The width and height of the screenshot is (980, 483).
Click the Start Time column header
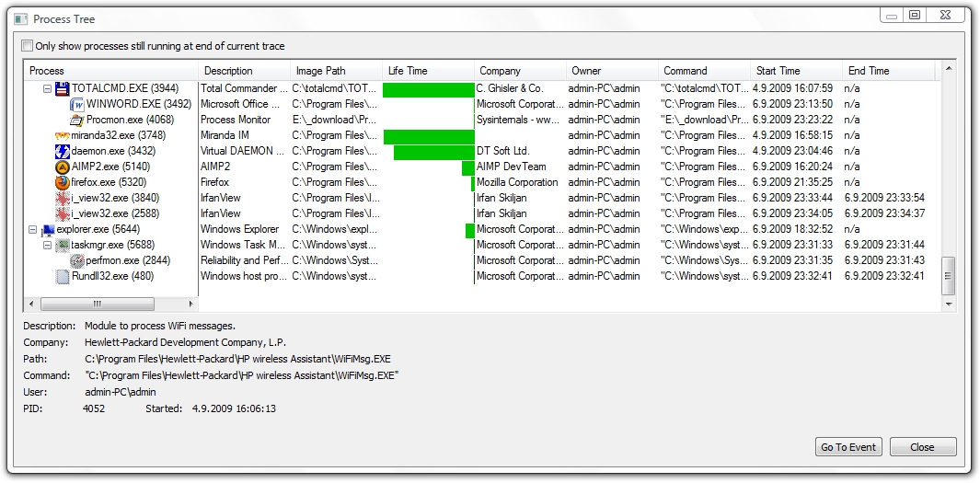coord(796,71)
